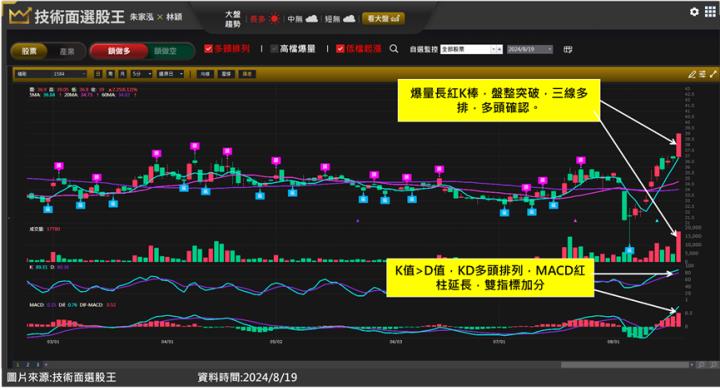This screenshot has height=390, width=720.
Task: Open the stock code 1584 selector dropdown
Action: pyautogui.click(x=51, y=74)
